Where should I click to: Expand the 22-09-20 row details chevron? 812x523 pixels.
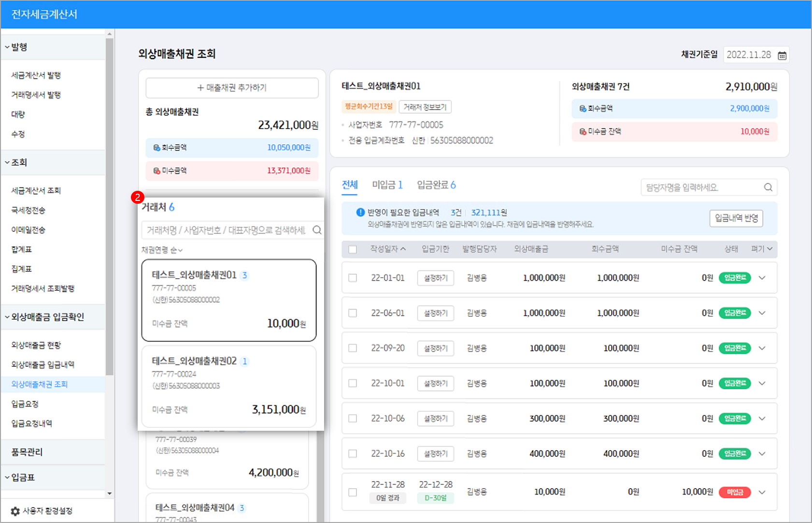pyautogui.click(x=762, y=348)
